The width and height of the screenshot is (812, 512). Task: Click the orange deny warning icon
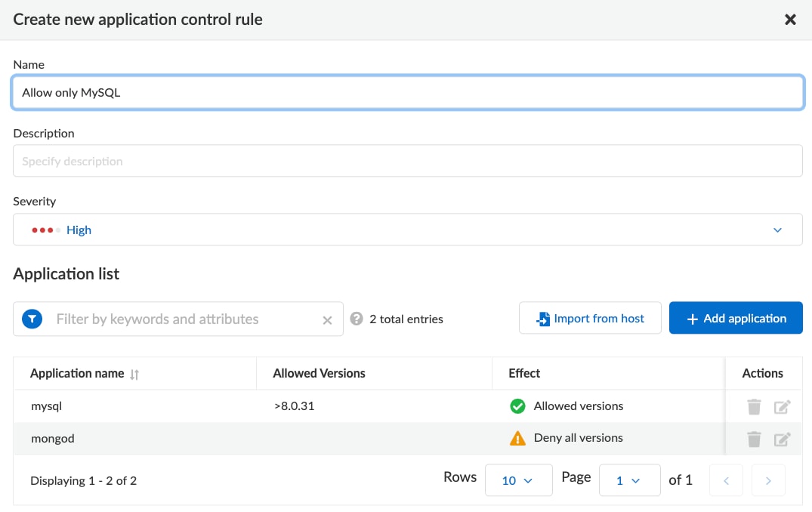click(517, 438)
